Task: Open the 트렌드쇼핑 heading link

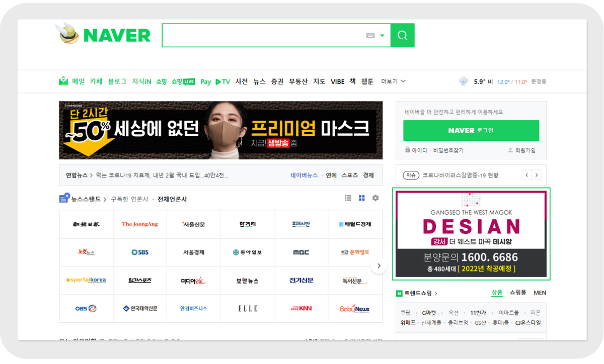Action: click(x=416, y=293)
